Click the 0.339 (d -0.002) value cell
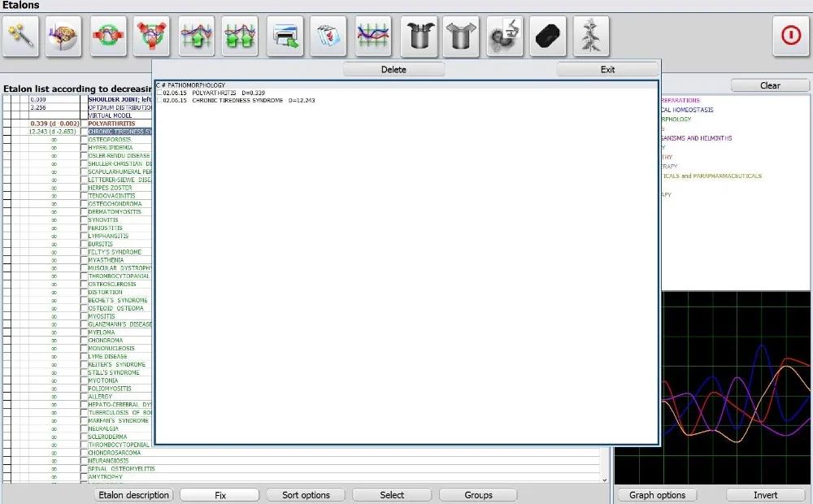 pyautogui.click(x=54, y=124)
